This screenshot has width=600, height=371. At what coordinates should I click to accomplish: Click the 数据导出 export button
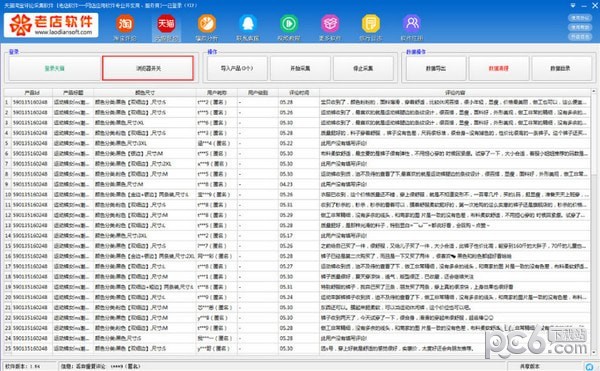click(436, 68)
